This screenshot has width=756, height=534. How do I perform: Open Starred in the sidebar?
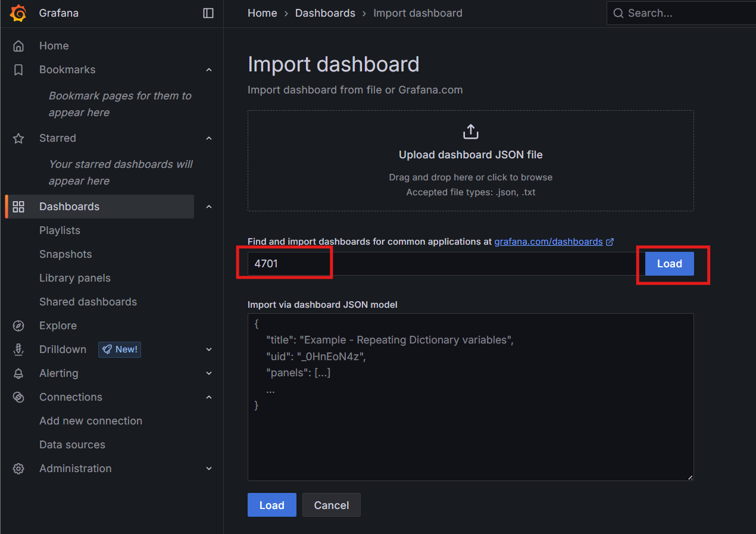coord(58,138)
